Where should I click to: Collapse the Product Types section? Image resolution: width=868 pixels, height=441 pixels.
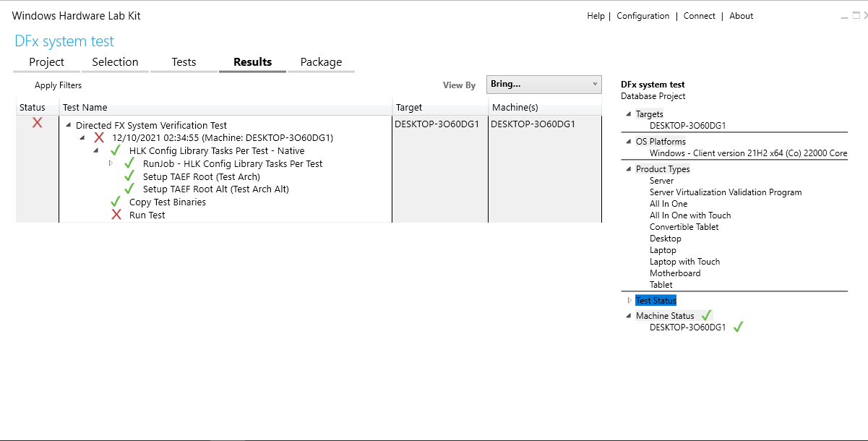(628, 168)
